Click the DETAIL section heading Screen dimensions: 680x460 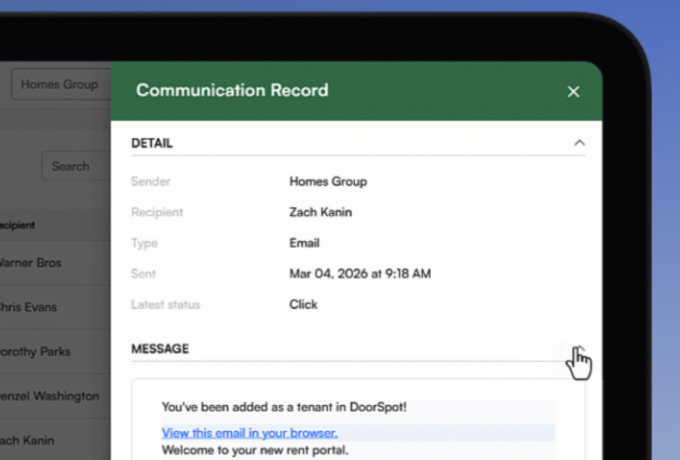coord(152,143)
